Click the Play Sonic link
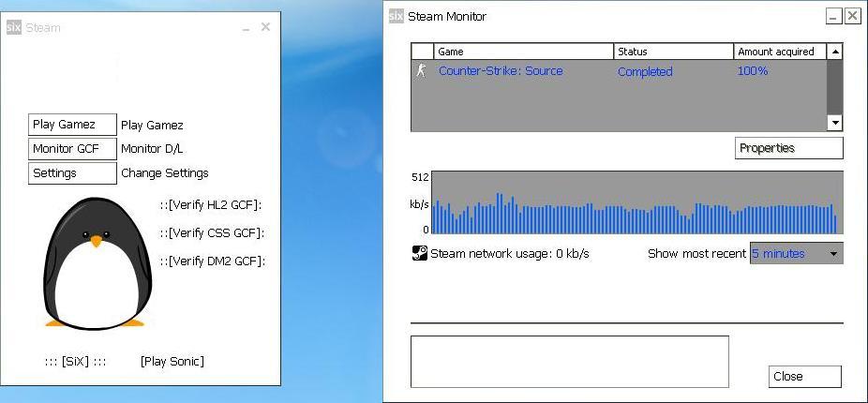The width and height of the screenshot is (868, 403). pyautogui.click(x=172, y=362)
